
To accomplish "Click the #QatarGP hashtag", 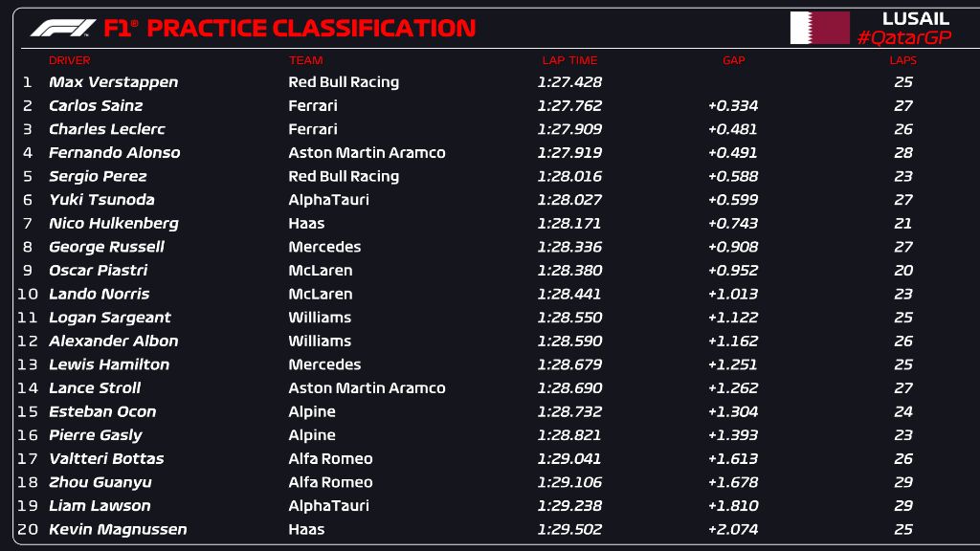I will pos(903,37).
